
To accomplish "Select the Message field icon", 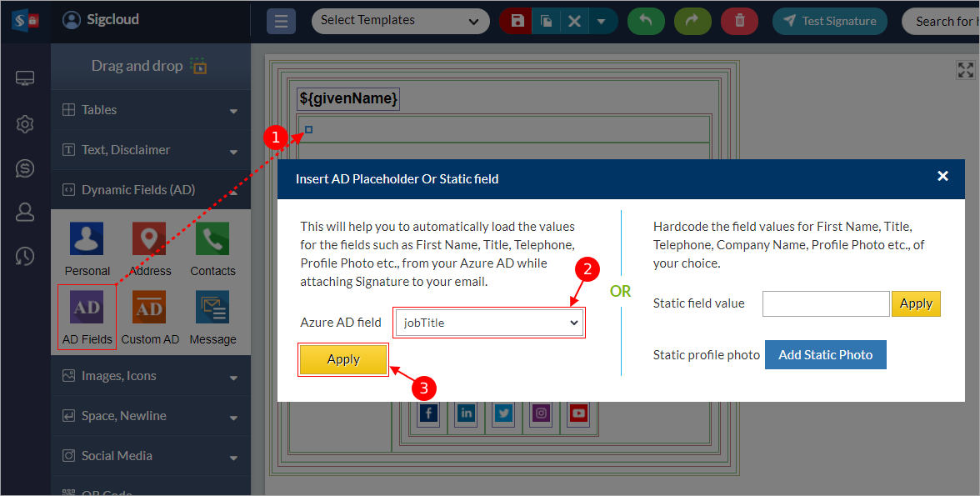I will click(x=212, y=308).
